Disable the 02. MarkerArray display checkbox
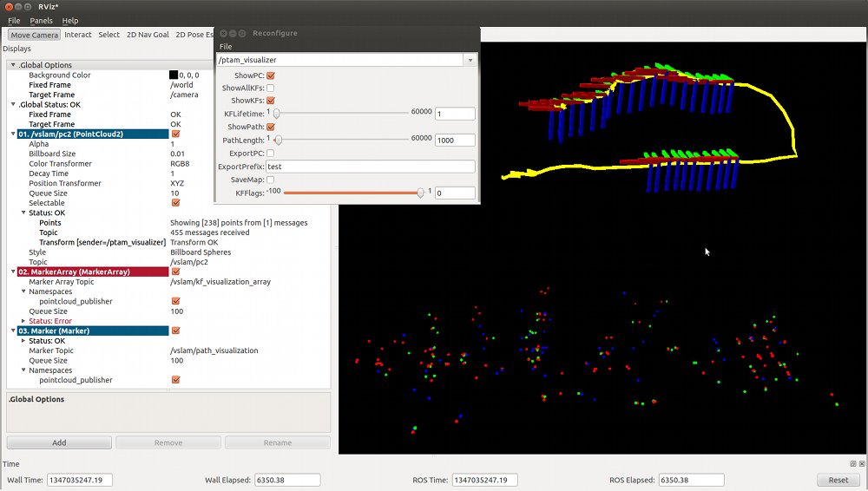The image size is (868, 491). point(176,272)
